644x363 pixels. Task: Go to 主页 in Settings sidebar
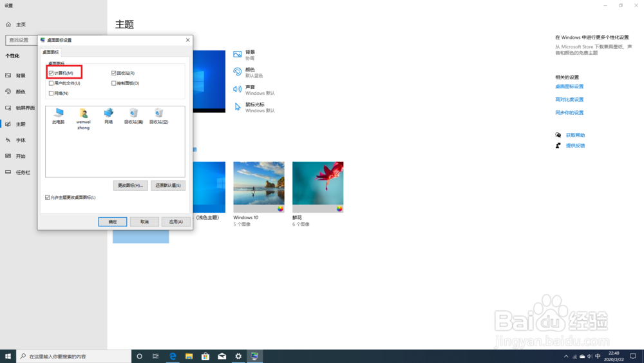click(16, 25)
